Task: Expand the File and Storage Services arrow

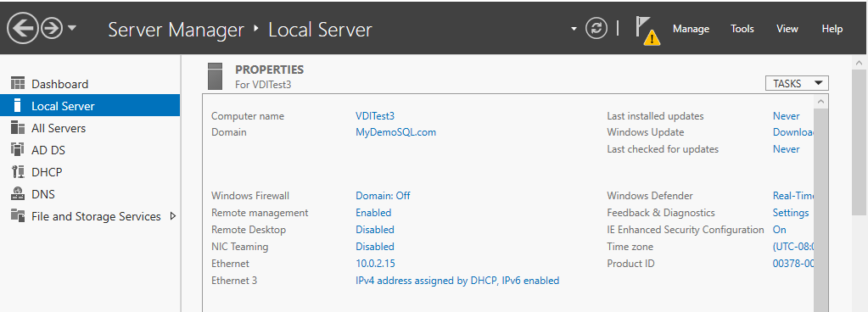Action: pos(173,216)
